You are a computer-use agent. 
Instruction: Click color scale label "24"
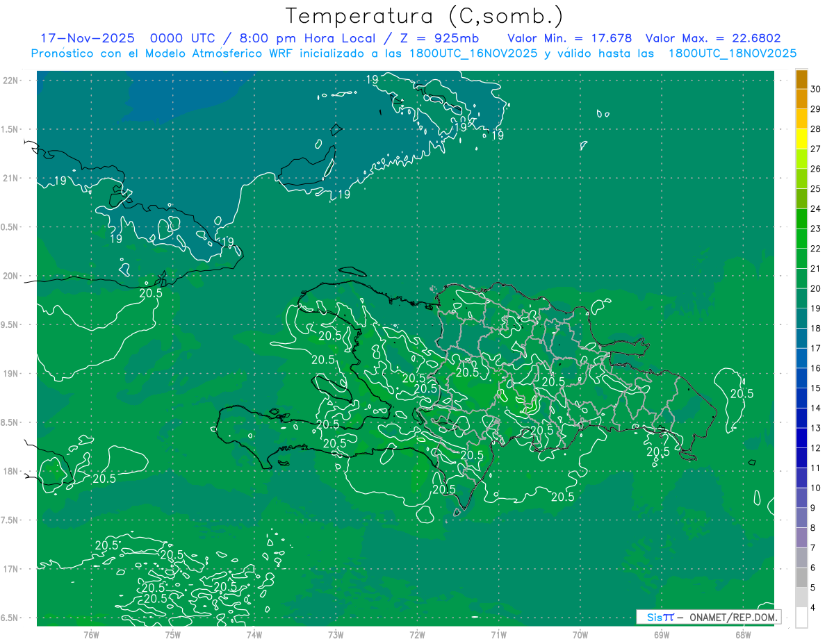(815, 208)
